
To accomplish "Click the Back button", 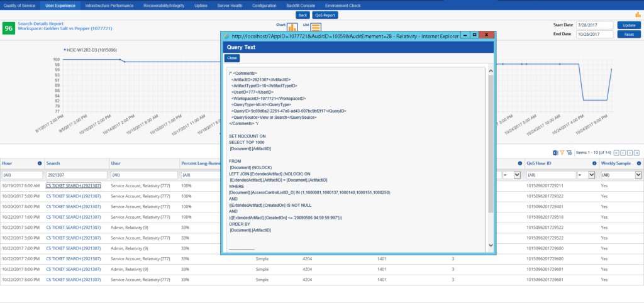I will (303, 15).
